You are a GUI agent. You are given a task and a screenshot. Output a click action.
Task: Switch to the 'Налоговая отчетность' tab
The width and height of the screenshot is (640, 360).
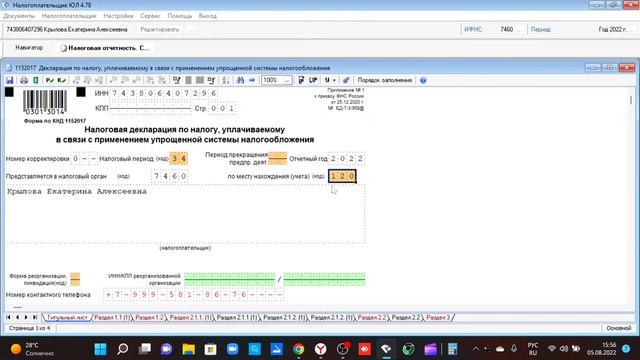click(x=105, y=48)
